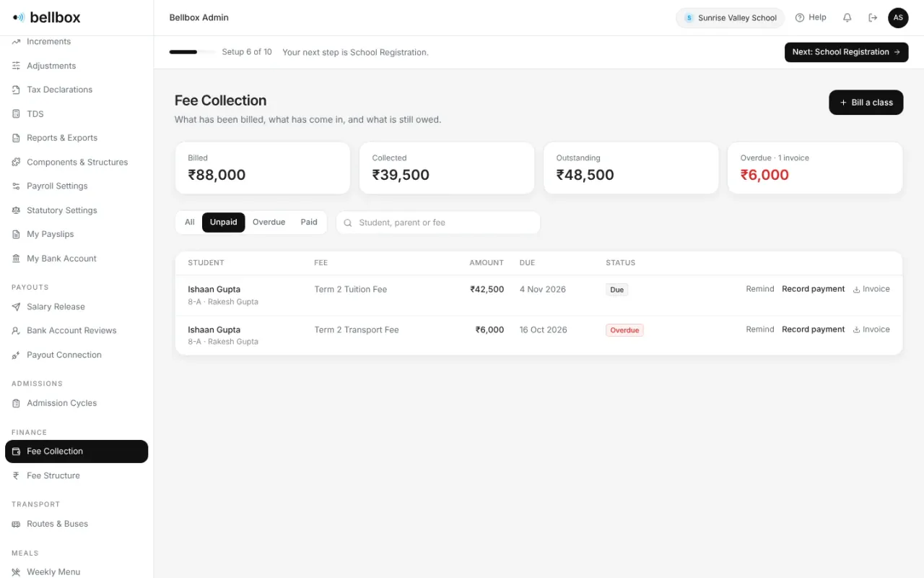
Task: Click the setup progress bar
Action: click(192, 52)
